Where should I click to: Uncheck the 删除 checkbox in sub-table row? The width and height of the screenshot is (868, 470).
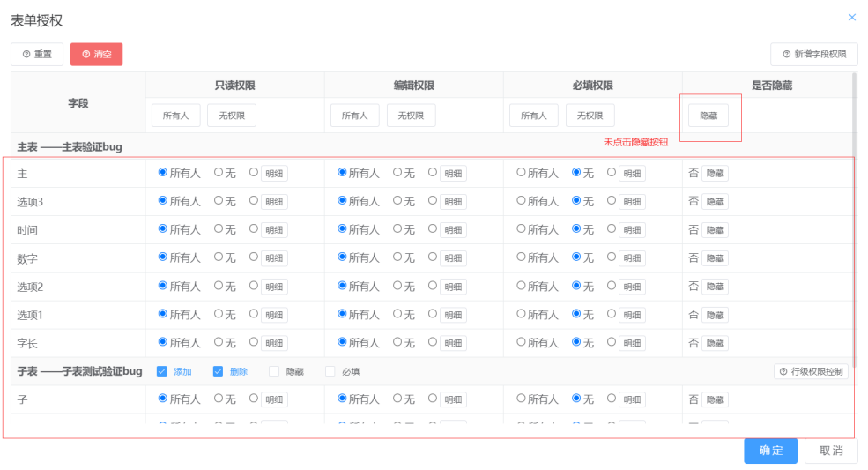click(x=218, y=372)
